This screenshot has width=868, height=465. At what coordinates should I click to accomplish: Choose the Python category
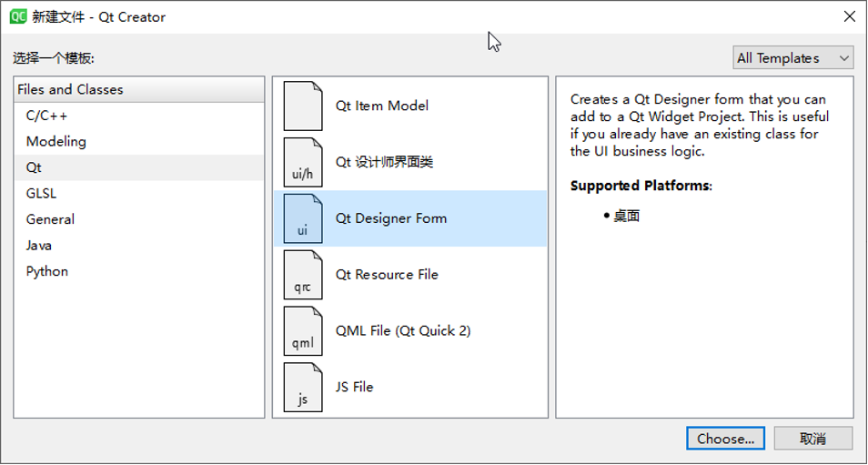pyautogui.click(x=139, y=271)
